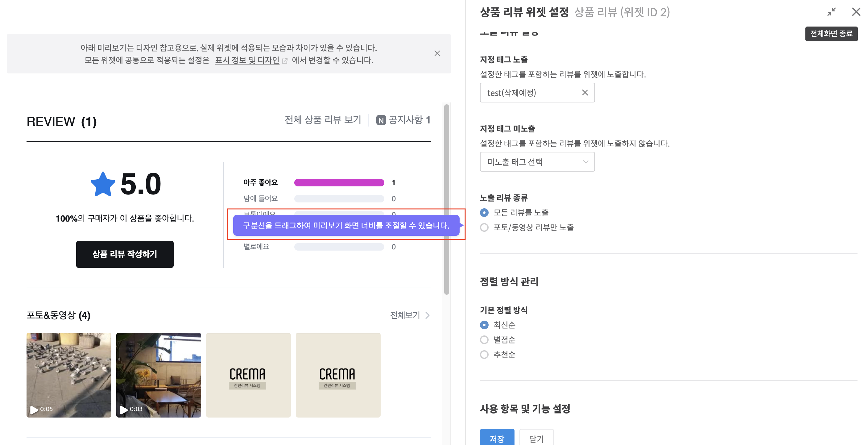Click the N notice badge icon
This screenshot has height=445, width=868.
click(x=381, y=120)
